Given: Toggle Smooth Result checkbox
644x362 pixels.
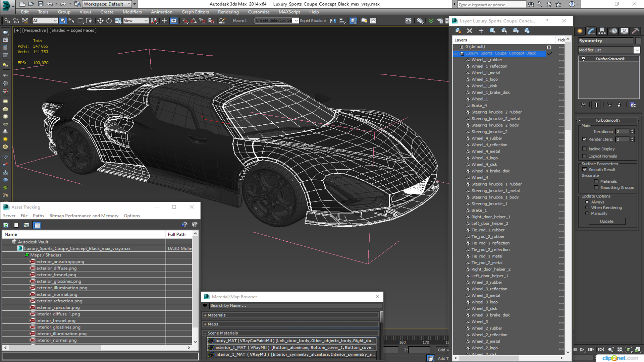Looking at the screenshot, I should pos(585,170).
